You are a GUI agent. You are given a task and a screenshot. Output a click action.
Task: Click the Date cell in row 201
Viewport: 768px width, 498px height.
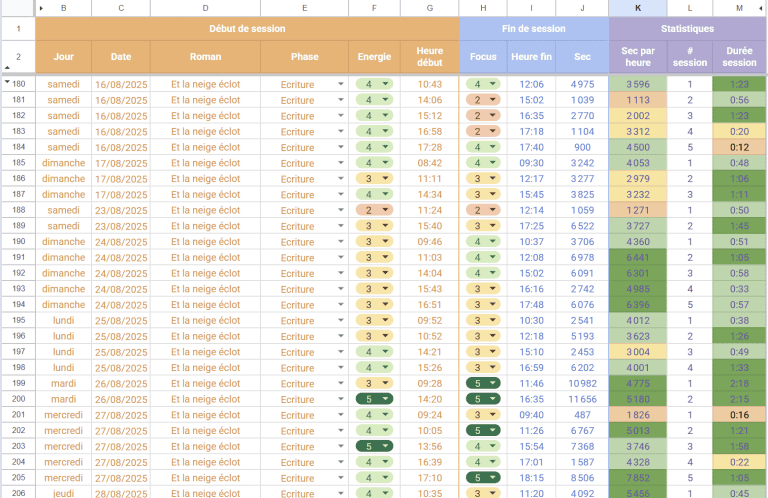[121, 415]
